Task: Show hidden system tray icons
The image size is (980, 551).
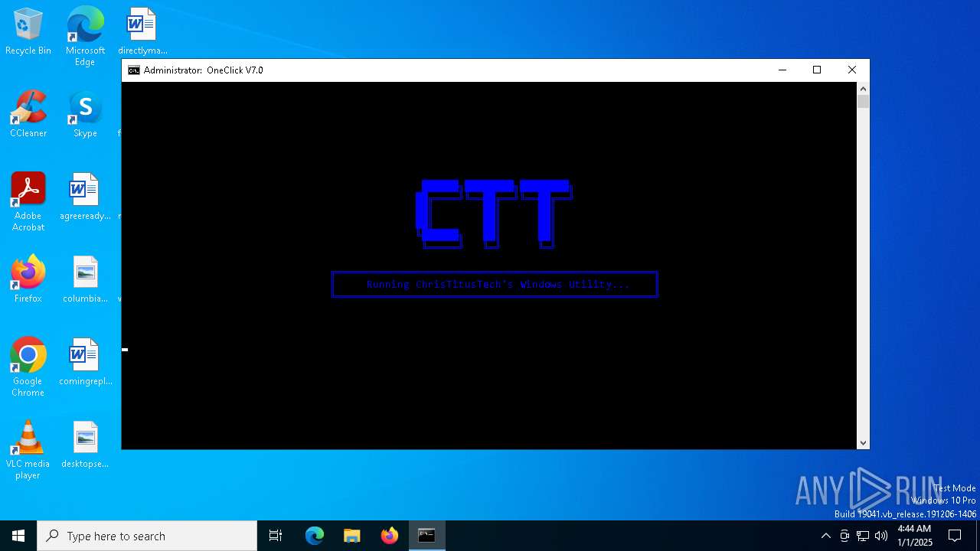Action: coord(825,536)
